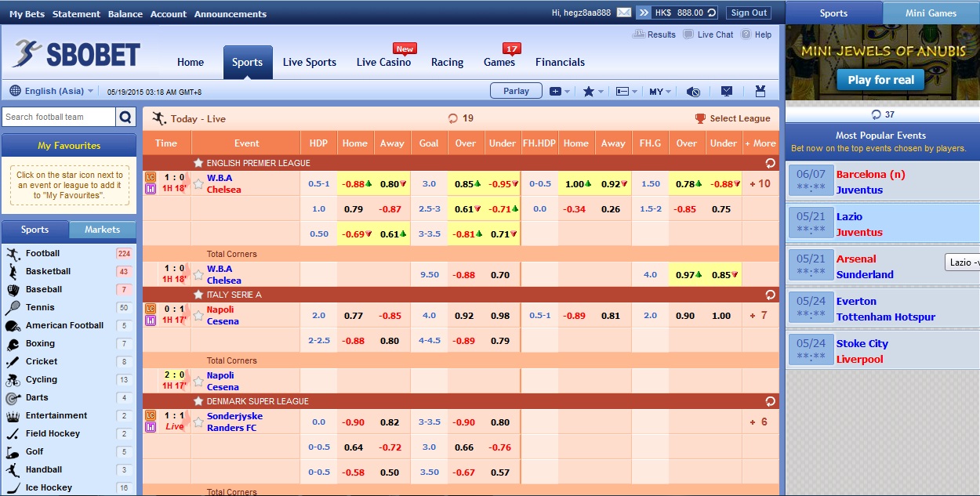Viewport: 980px width, 496px height.
Task: Open the English (Asia) language dropdown
Action: [x=52, y=91]
